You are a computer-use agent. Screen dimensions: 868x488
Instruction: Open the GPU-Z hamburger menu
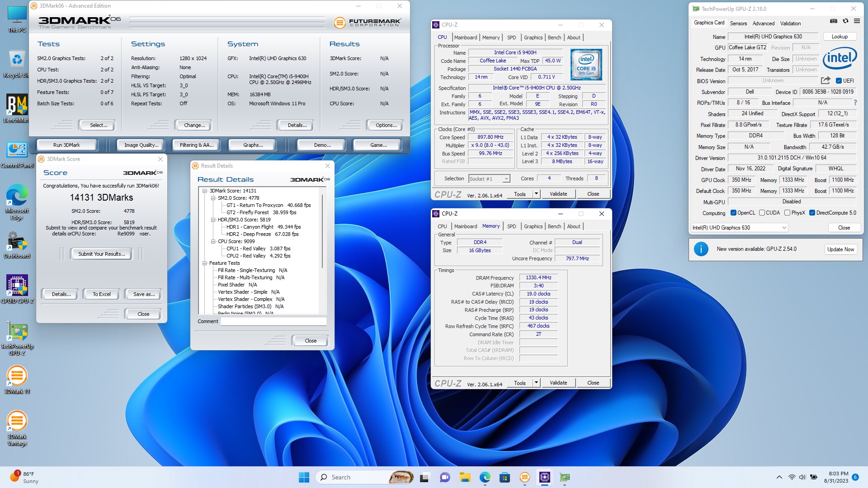coord(857,21)
